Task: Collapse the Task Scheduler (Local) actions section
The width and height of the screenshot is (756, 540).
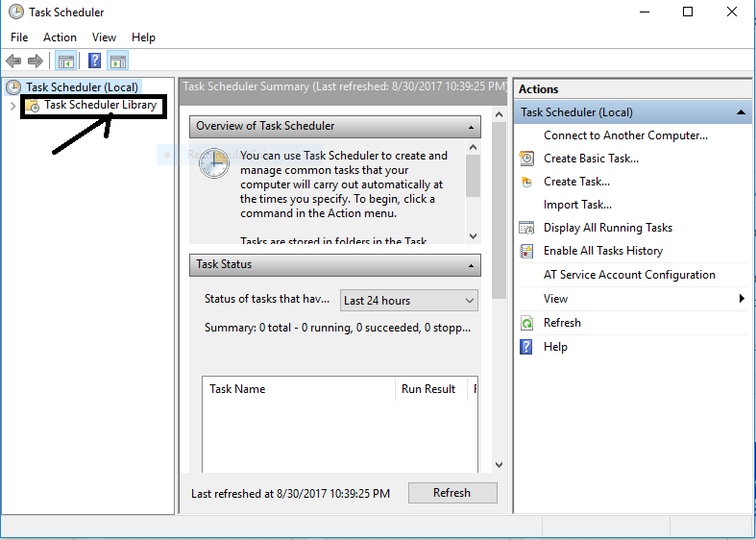Action: click(x=741, y=112)
